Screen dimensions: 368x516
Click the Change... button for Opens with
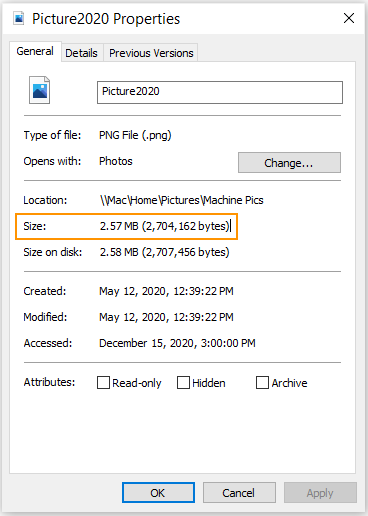point(289,163)
